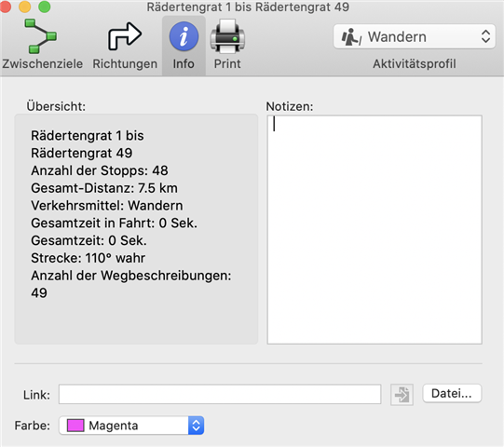Image resolution: width=504 pixels, height=447 pixels.
Task: Open the Farbe Magenta color dropdown
Action: point(131,426)
